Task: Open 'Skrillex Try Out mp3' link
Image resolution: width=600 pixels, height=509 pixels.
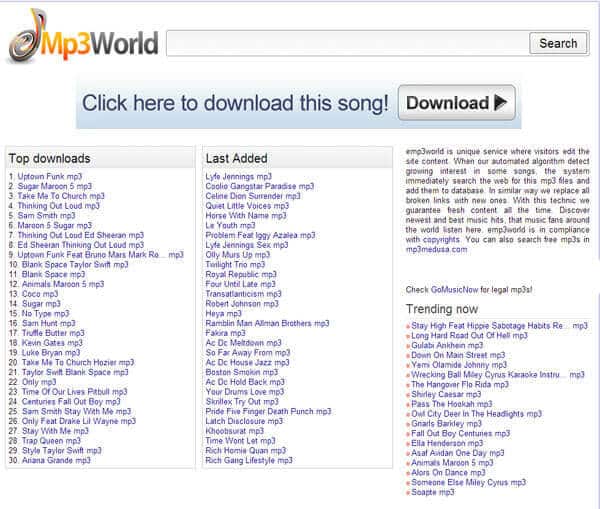Action: coord(242,401)
